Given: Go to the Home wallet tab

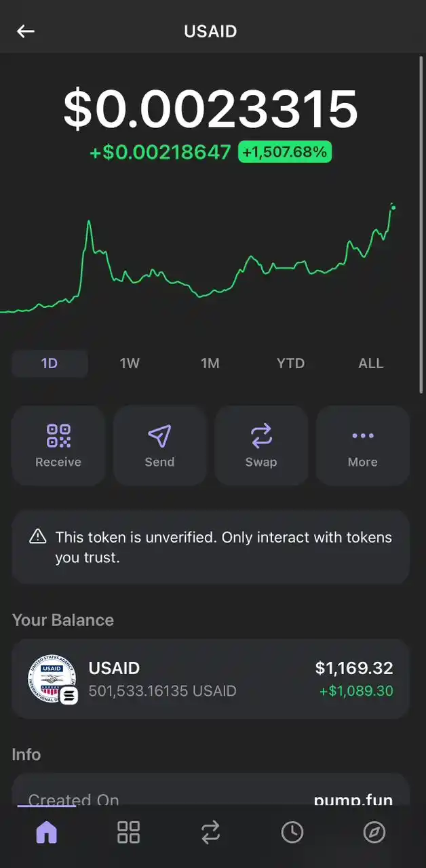Looking at the screenshot, I should pos(46,832).
